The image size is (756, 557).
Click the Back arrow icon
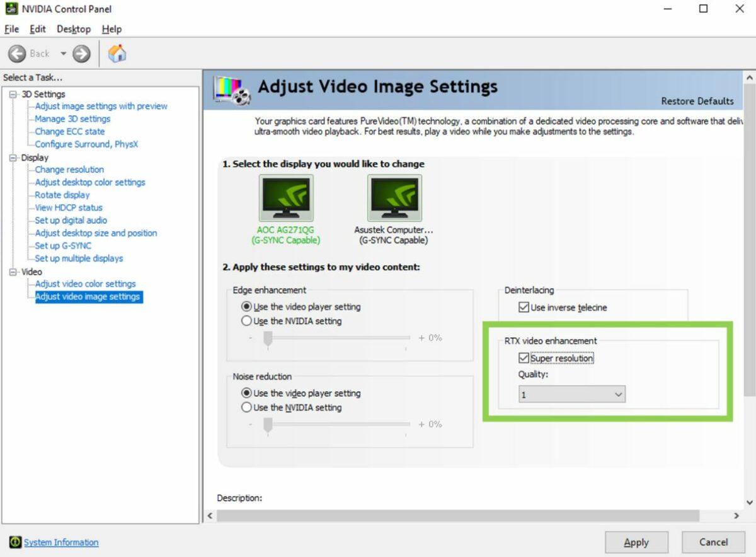(18, 54)
